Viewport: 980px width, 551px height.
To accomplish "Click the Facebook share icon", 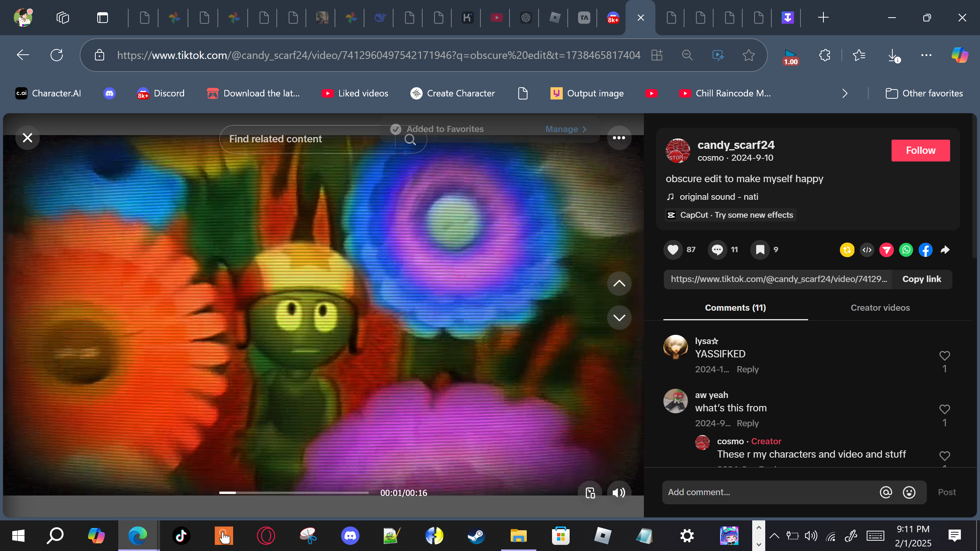I will click(925, 250).
